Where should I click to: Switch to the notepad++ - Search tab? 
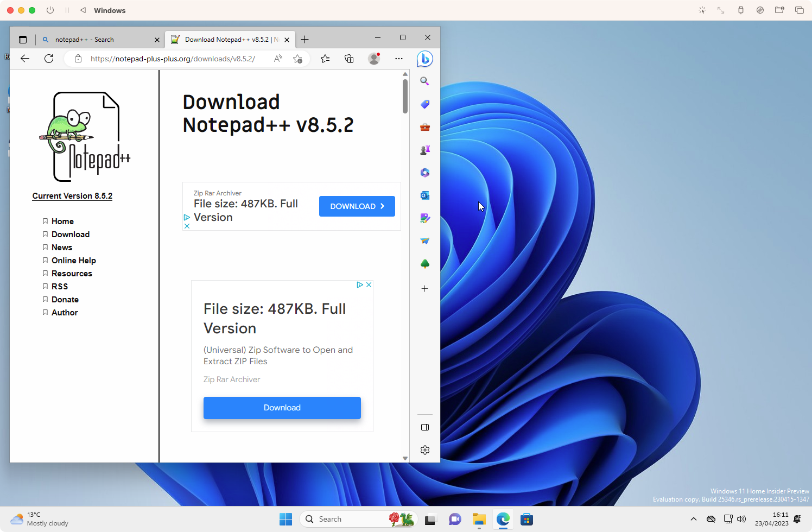pyautogui.click(x=100, y=40)
